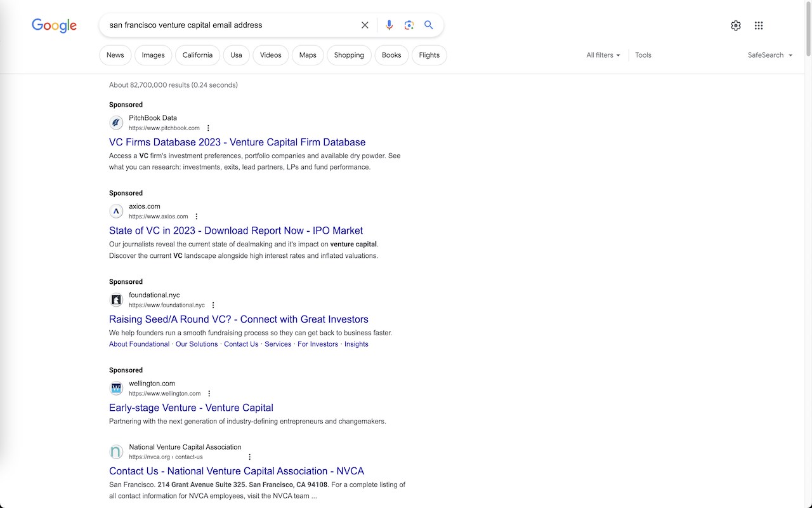Start voice search with microphone icon
812x508 pixels.
pyautogui.click(x=390, y=25)
